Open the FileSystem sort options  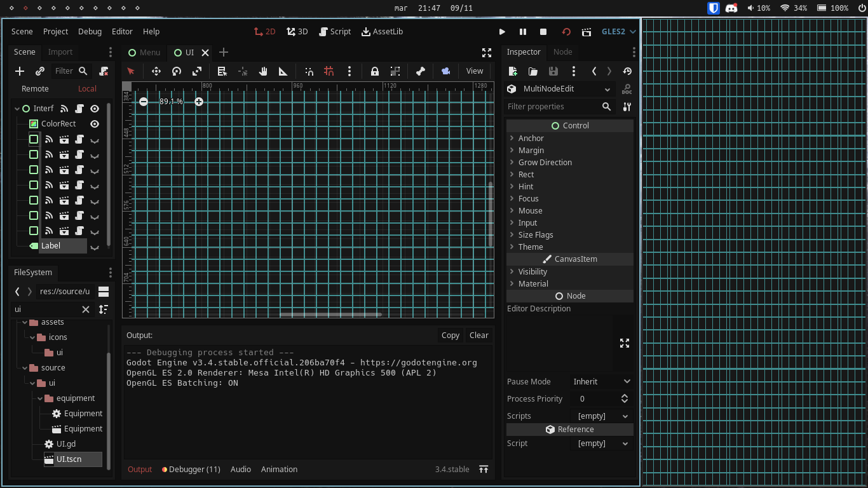pos(104,309)
